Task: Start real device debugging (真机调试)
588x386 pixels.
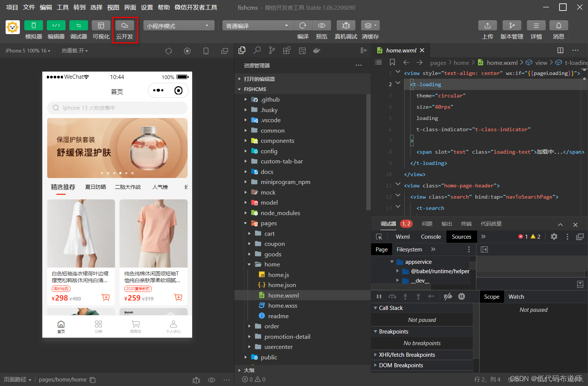Action: click(346, 25)
